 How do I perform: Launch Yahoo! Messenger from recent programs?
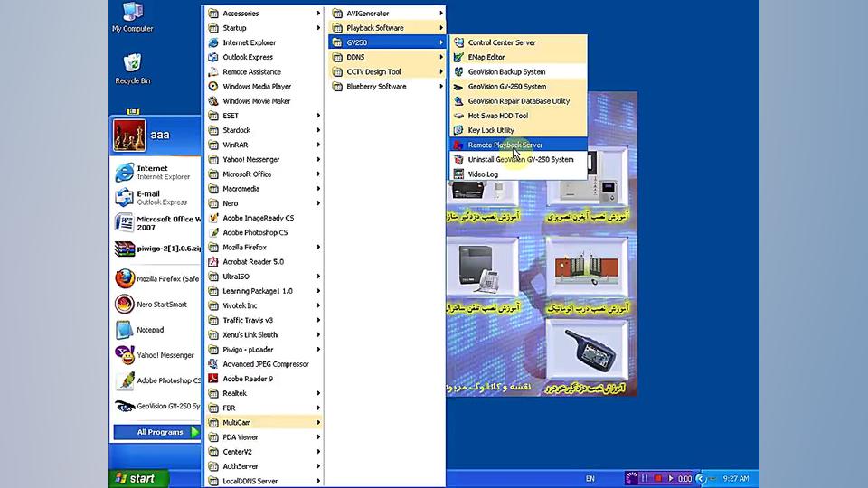(x=156, y=355)
